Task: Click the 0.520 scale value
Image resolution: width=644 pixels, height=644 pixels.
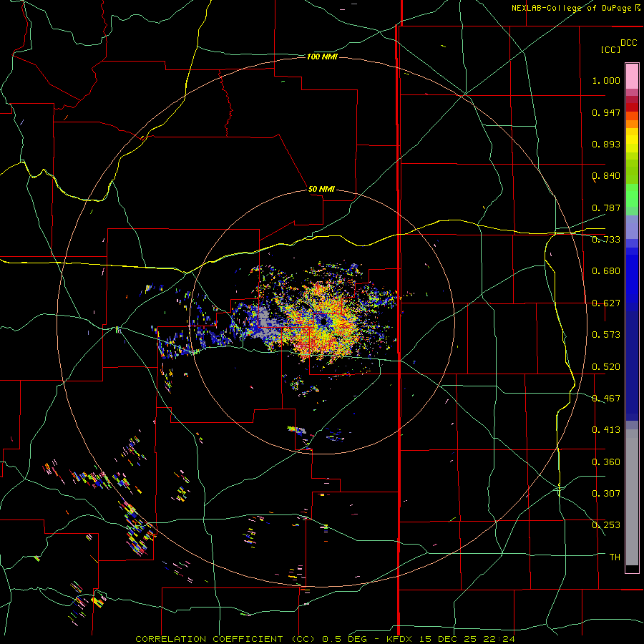Action: tap(606, 367)
